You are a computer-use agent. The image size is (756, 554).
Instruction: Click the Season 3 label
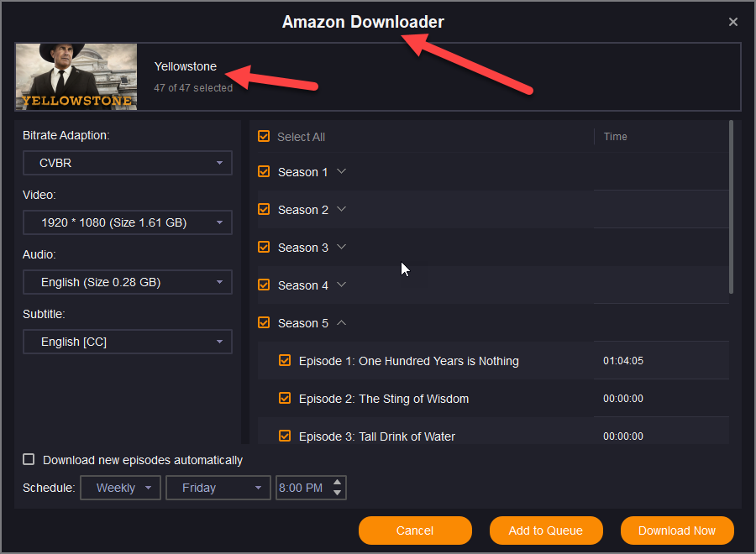coord(302,248)
